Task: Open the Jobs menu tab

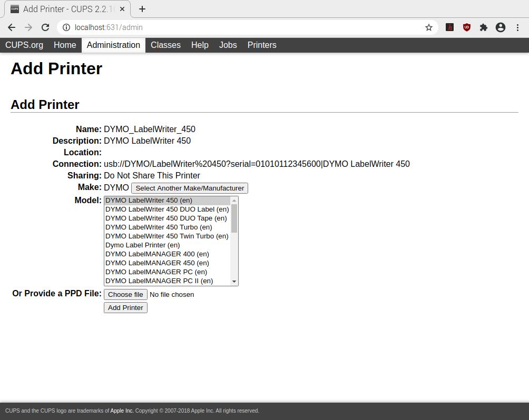Action: click(x=228, y=45)
